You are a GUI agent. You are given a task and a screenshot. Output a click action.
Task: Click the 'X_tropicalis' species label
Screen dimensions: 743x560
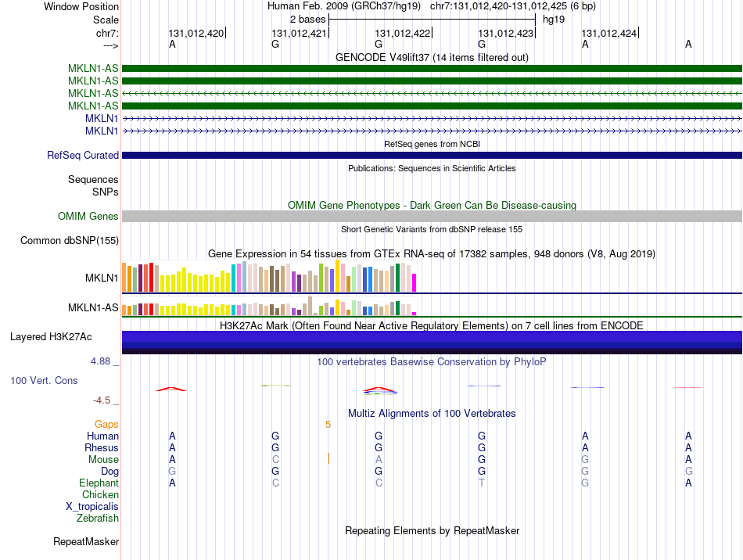[x=92, y=507]
